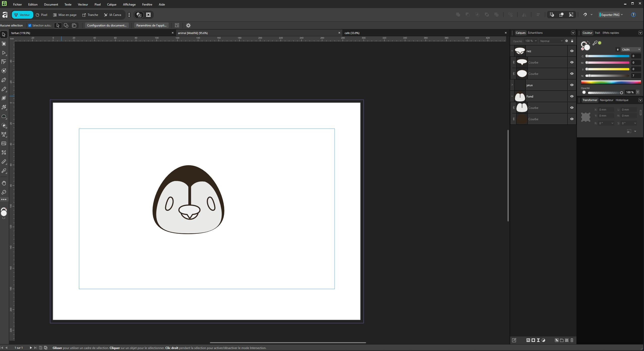The width and height of the screenshot is (644, 351).
Task: Select the Zoom magnifier tool
Action: click(x=4, y=192)
